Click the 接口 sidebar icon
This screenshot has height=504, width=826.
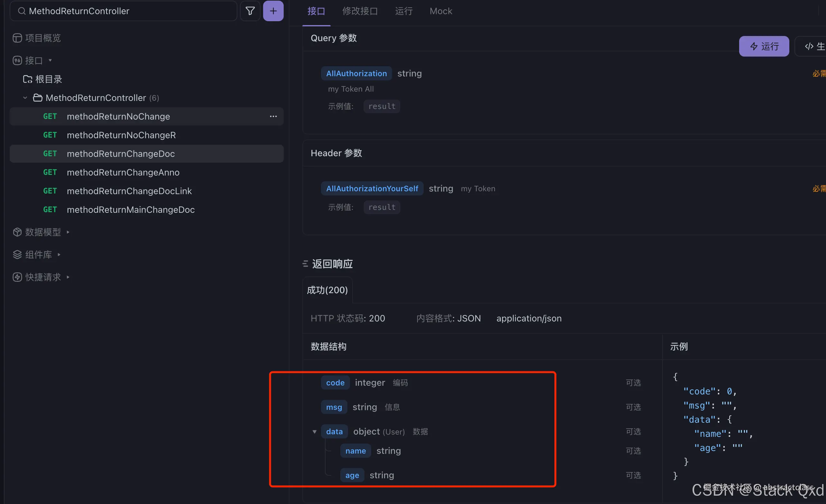click(17, 60)
